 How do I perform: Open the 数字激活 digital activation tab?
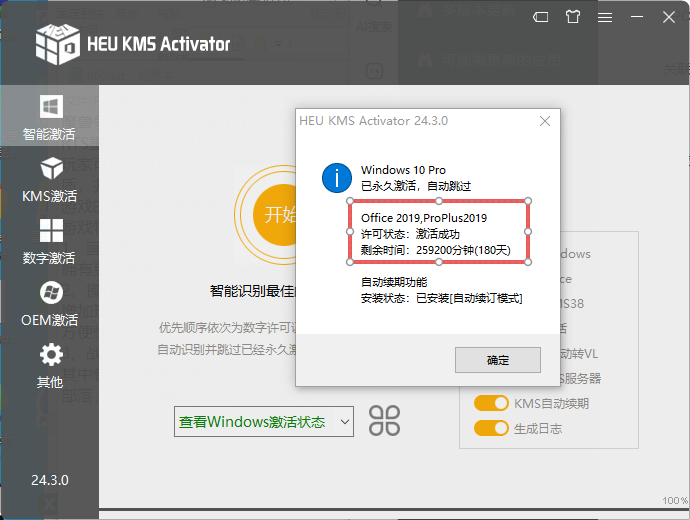click(49, 242)
